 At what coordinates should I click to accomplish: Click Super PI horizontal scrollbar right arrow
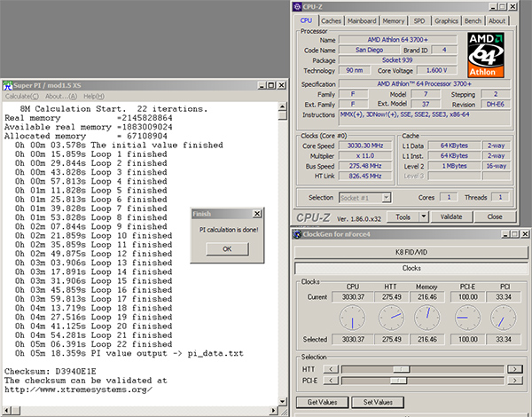274,411
